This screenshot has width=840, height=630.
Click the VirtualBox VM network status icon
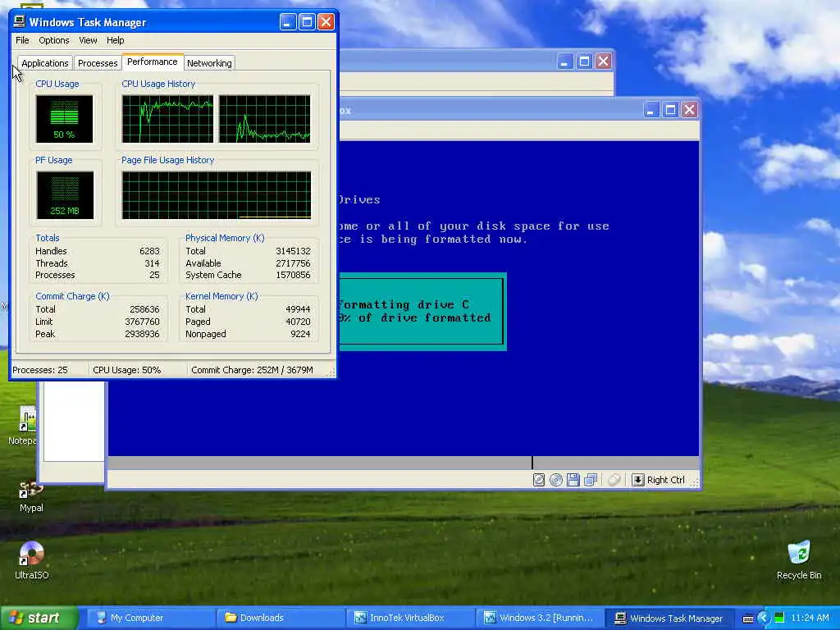(x=591, y=480)
